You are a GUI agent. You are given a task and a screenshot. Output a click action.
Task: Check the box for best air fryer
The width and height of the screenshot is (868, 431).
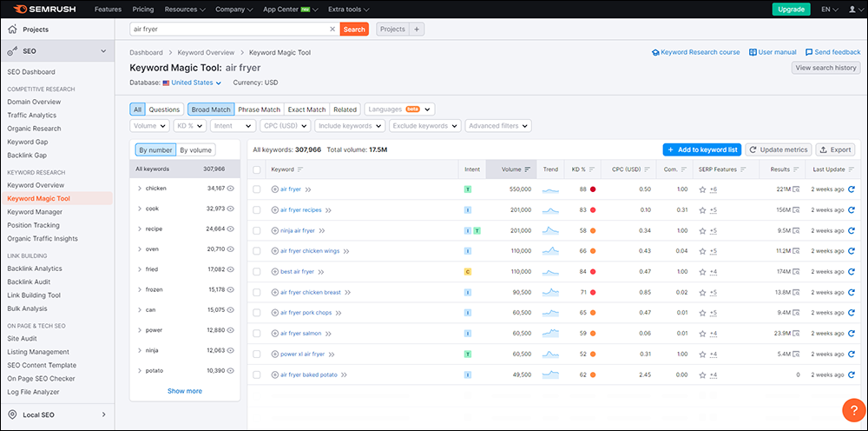[x=257, y=271]
